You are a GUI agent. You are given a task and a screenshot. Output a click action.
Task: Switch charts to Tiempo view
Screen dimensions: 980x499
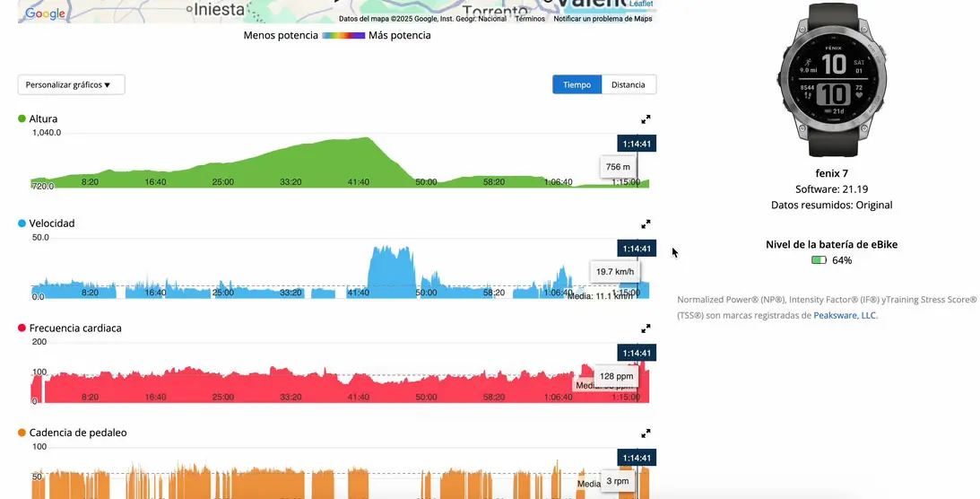pyautogui.click(x=577, y=84)
